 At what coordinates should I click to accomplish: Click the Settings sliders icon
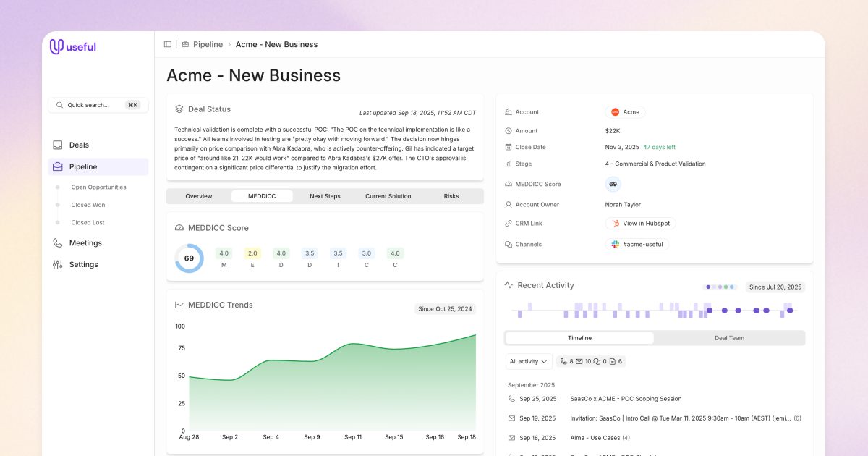coord(58,265)
